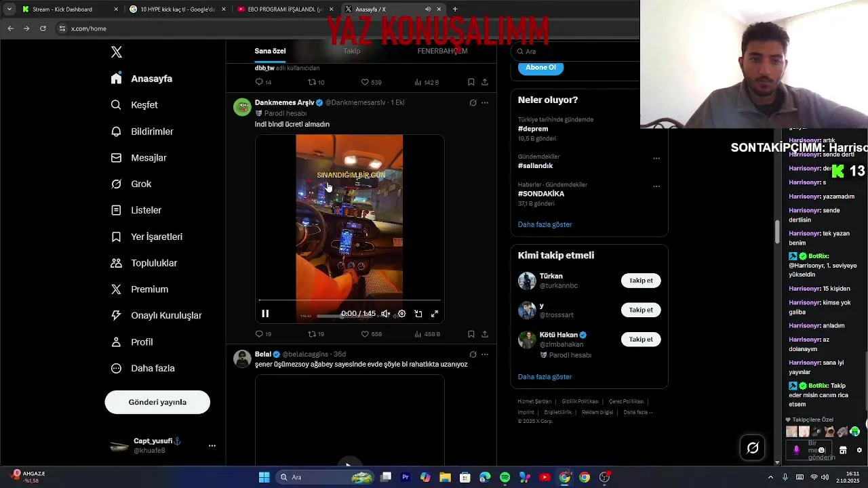The height and width of the screenshot is (488, 868).
Task: Open Capt_yusufi account menu dots
Action: [x=212, y=445]
